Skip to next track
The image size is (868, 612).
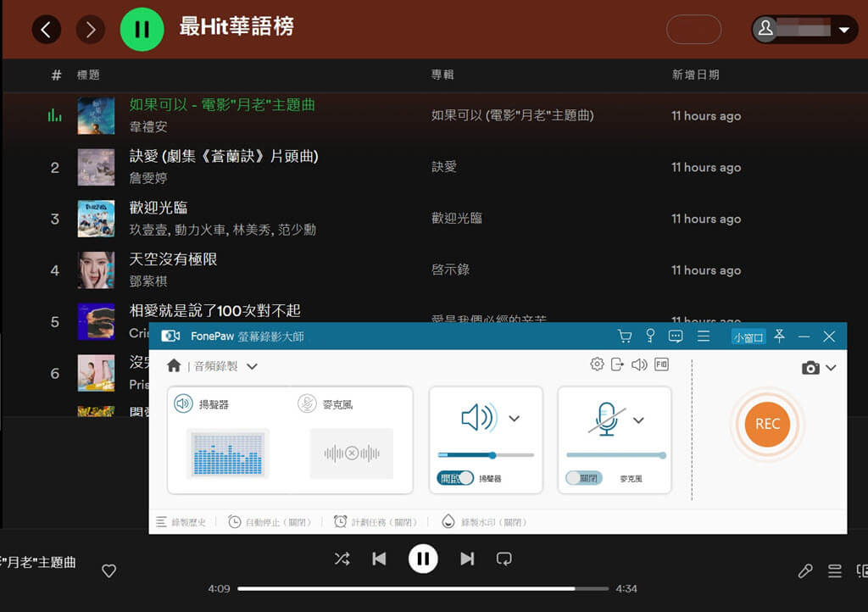click(467, 559)
